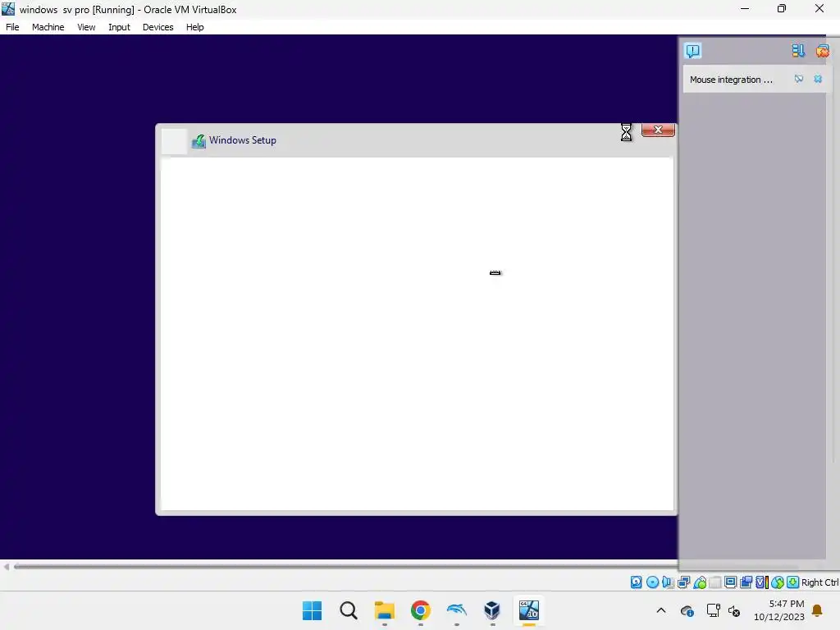The image size is (840, 630).
Task: Click the Mouse integration notification text
Action: (731, 80)
